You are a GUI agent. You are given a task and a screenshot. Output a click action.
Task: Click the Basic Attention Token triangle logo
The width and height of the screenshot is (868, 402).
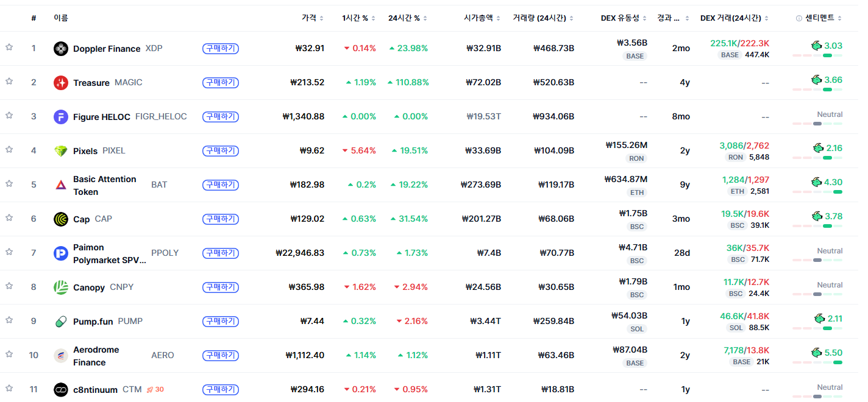[60, 185]
